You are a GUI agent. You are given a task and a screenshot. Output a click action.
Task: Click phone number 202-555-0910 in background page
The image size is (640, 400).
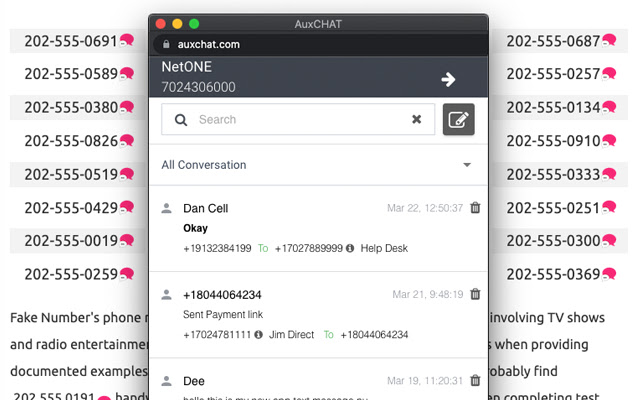(553, 141)
